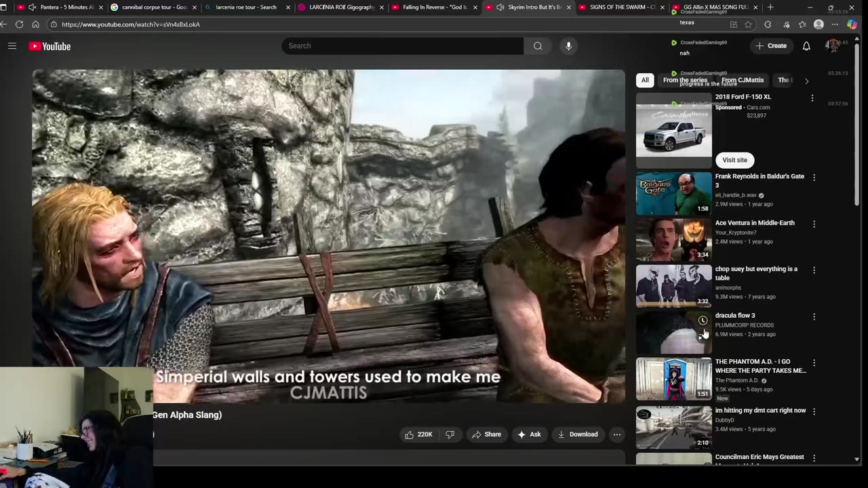Image resolution: width=868 pixels, height=488 pixels.
Task: Switch to GG Allin X MAS SONG tab
Action: 715,7
